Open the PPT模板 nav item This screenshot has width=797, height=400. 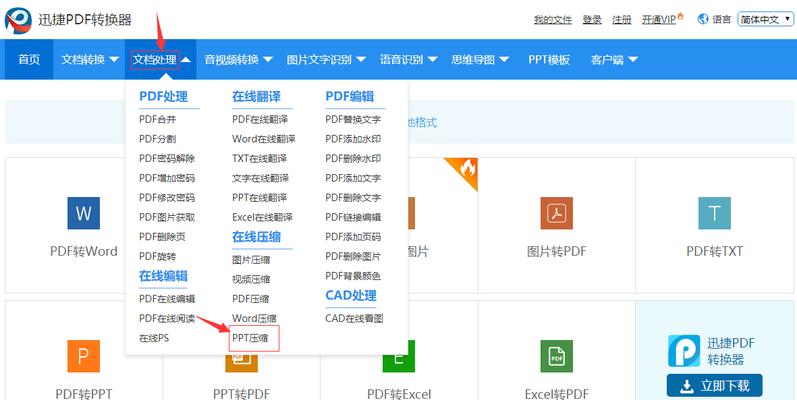549,59
